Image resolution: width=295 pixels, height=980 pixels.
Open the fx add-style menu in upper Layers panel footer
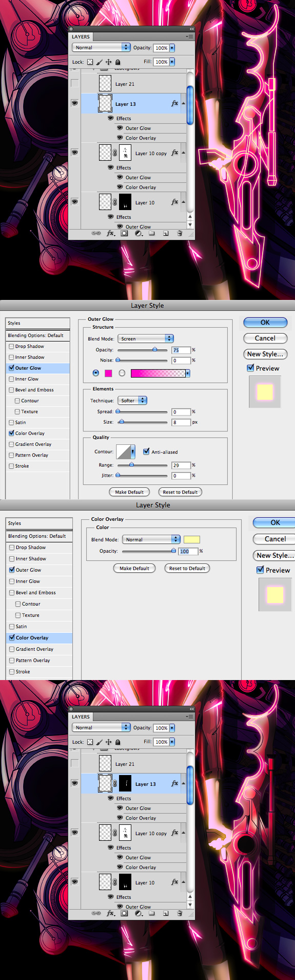110,233
